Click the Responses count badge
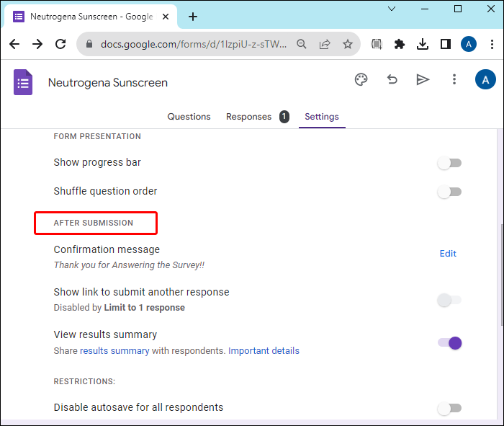Screen dimensions: 504x426 pyautogui.click(x=284, y=117)
